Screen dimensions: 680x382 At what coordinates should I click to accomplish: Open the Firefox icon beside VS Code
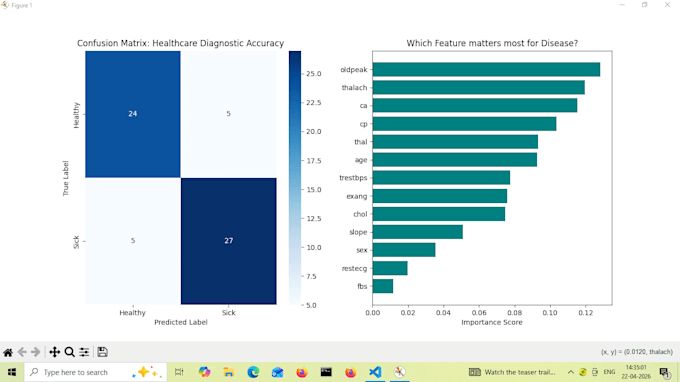[x=350, y=372]
